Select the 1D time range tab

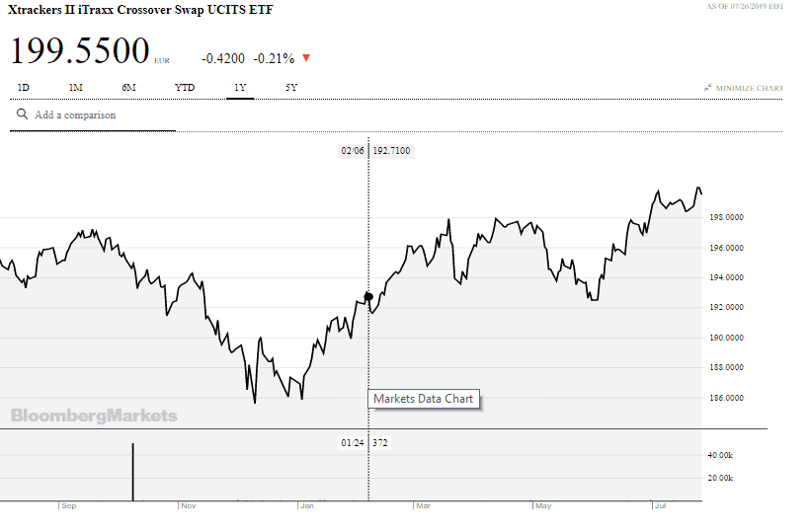(x=24, y=88)
